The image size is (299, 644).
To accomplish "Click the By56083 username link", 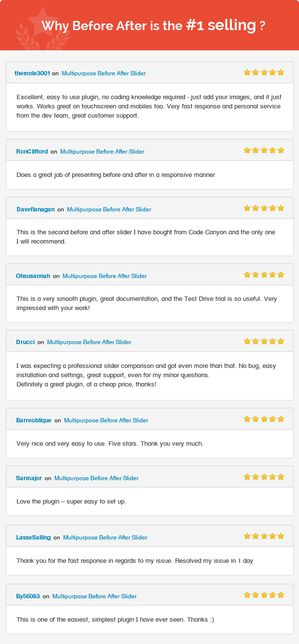I will (28, 596).
